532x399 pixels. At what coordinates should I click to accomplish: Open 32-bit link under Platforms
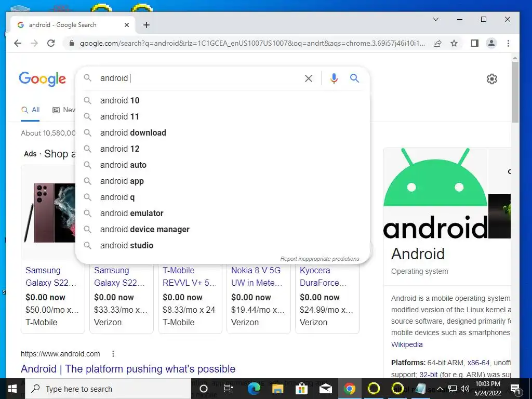[429, 375]
